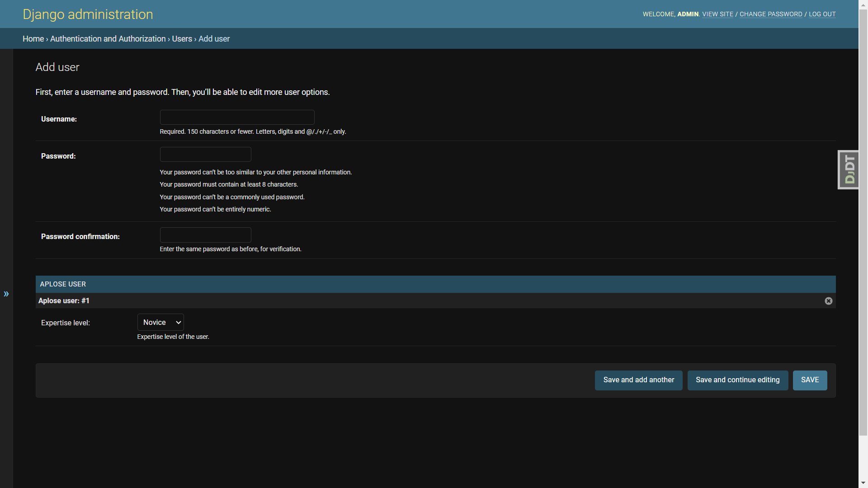
Task: Click the Django administration title
Action: pos(88,14)
